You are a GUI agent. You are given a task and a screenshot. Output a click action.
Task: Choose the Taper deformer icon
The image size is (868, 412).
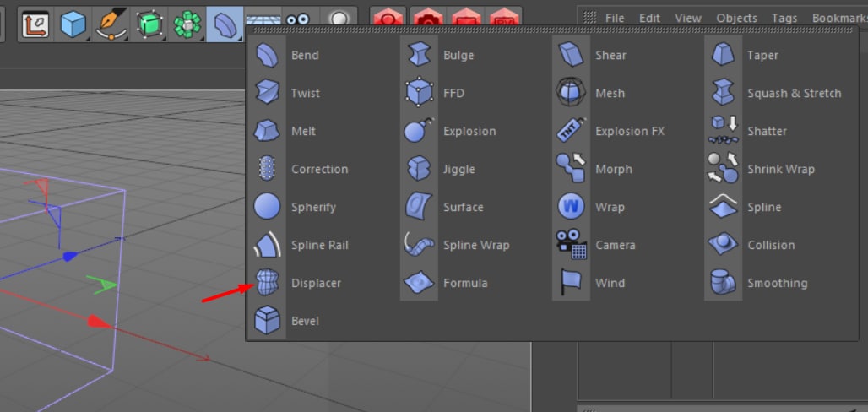point(723,55)
